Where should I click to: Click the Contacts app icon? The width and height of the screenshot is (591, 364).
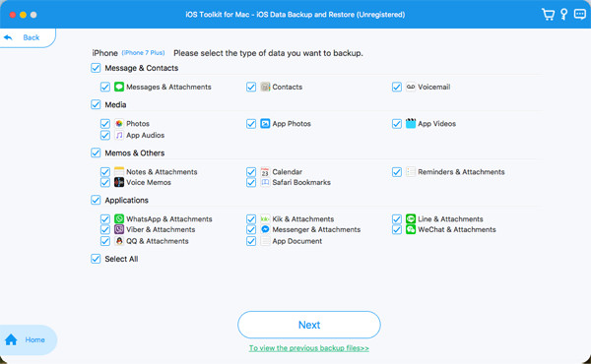[265, 87]
